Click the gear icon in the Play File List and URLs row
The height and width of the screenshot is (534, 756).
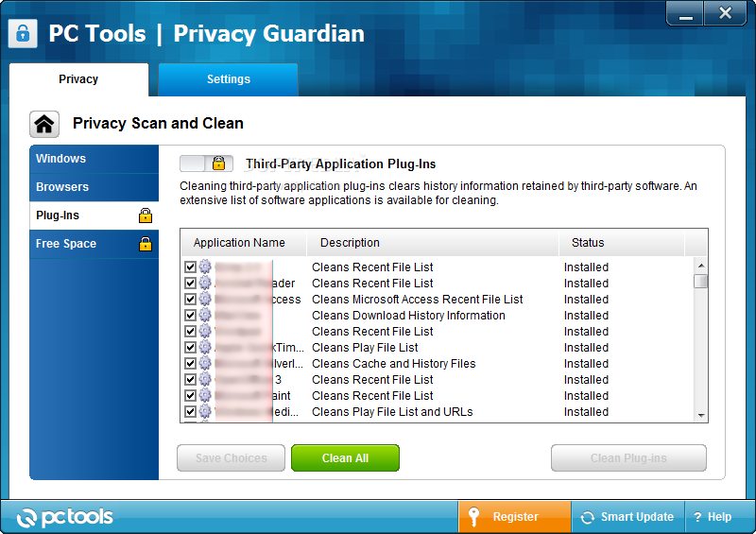pos(205,411)
